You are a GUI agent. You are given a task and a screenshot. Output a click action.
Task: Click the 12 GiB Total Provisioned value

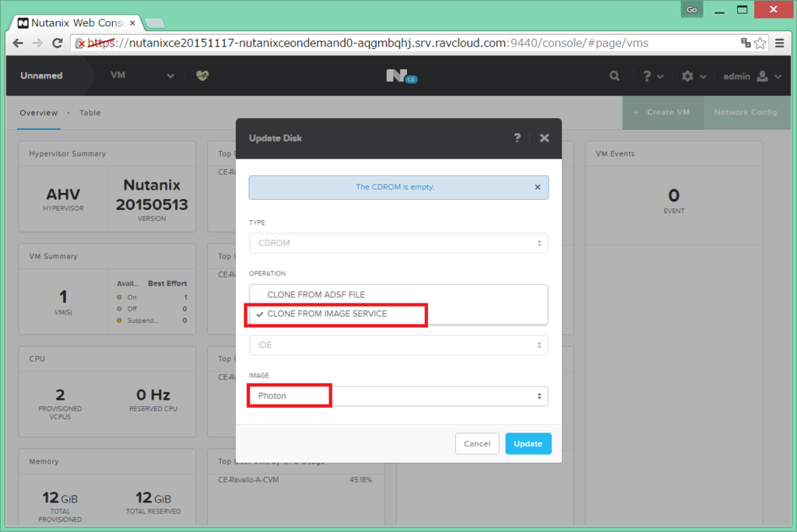(60, 498)
